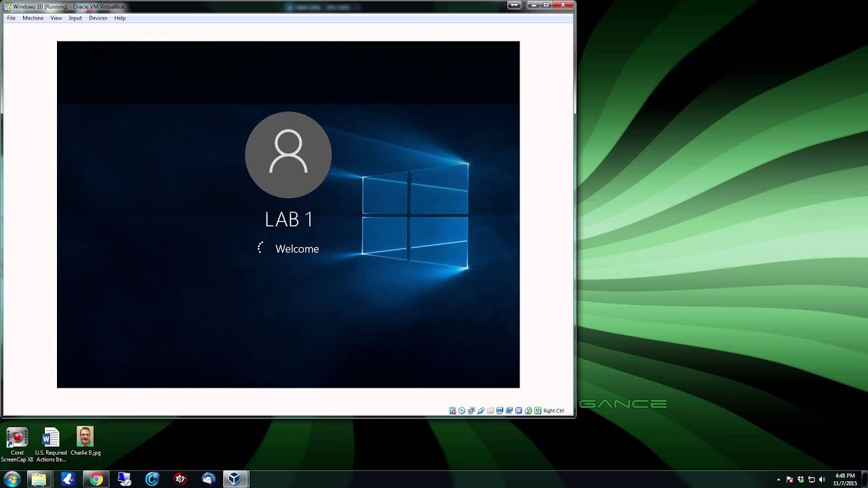Click the LAB 1 user avatar

pos(288,155)
